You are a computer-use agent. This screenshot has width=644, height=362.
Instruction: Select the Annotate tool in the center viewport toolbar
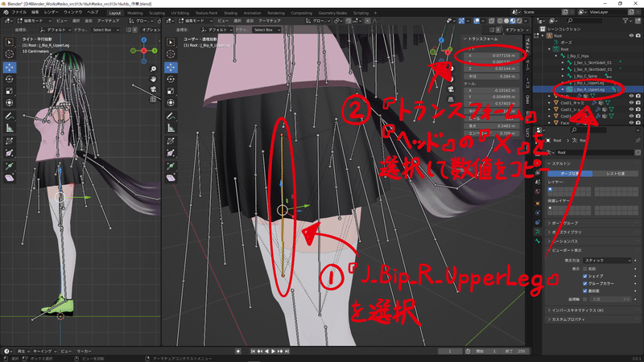tap(171, 117)
